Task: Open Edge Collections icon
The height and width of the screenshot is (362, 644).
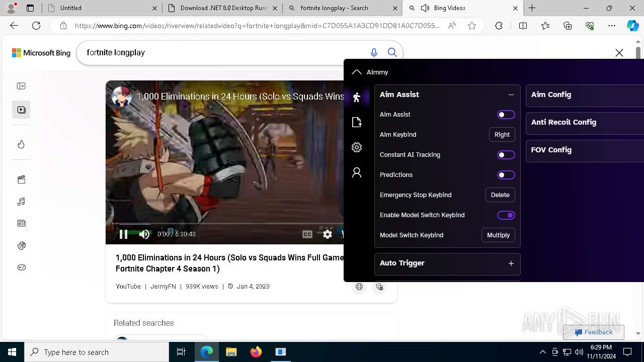Action: [x=568, y=26]
